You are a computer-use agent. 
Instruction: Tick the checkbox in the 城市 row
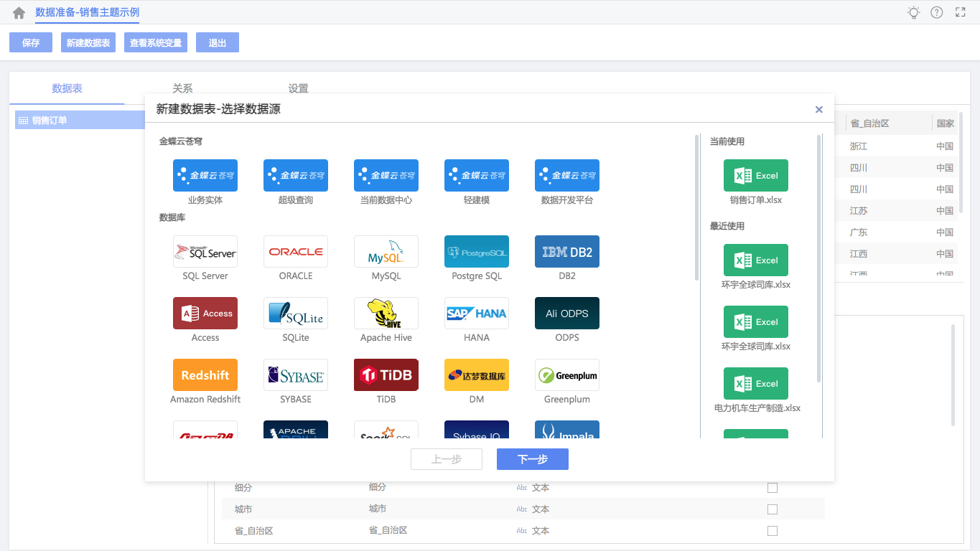coord(773,509)
